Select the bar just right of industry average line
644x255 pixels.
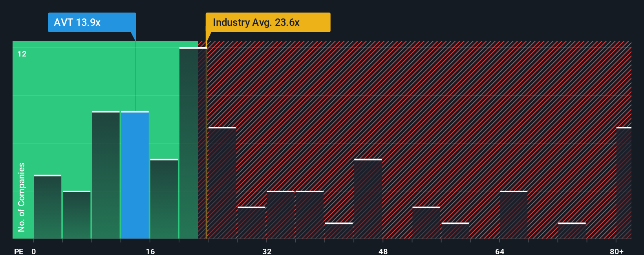tap(222, 183)
